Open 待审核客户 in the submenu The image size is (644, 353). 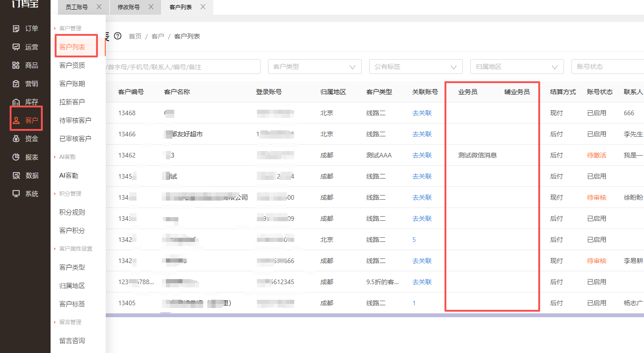pos(75,120)
